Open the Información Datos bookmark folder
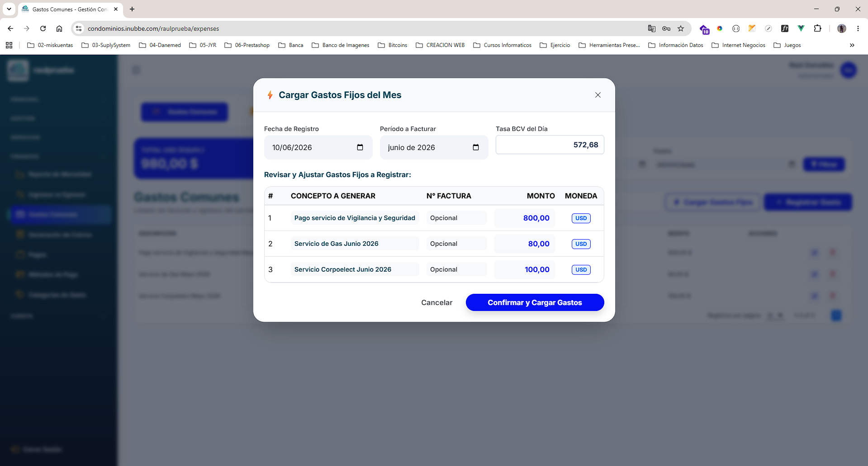 [676, 45]
